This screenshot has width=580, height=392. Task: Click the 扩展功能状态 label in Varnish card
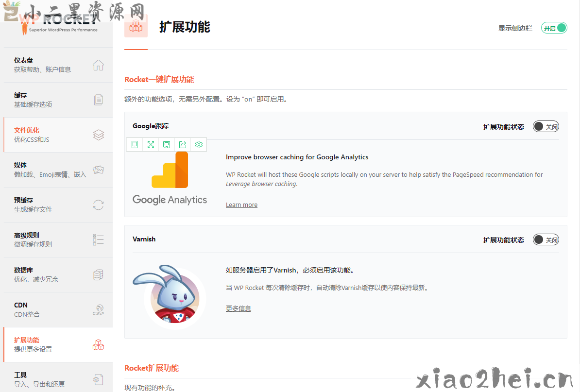pos(503,240)
